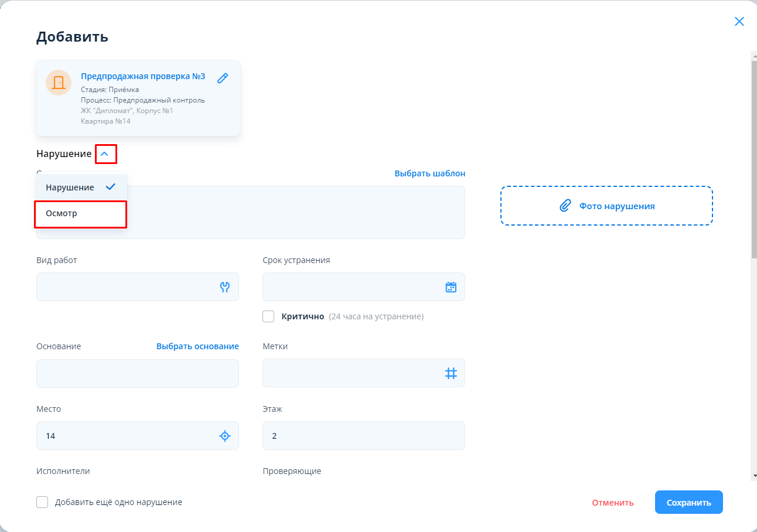
Task: Click the vertical scrollbar on the right
Action: coord(753,158)
